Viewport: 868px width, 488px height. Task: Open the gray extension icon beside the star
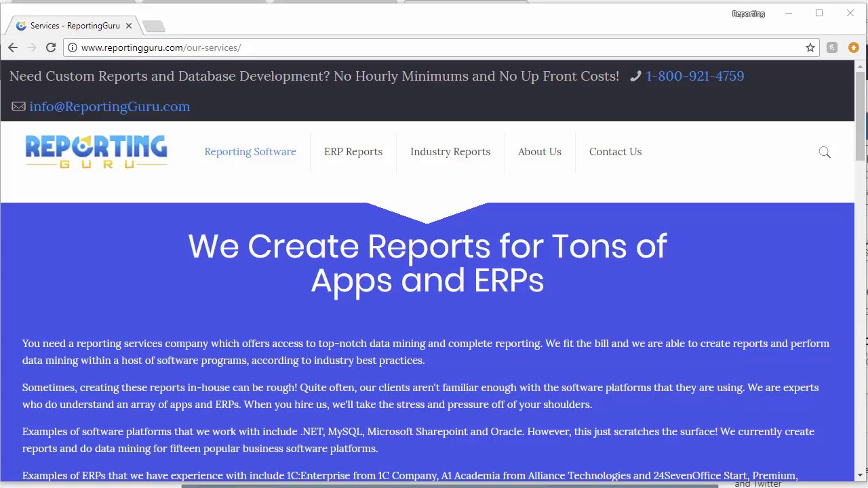point(832,47)
